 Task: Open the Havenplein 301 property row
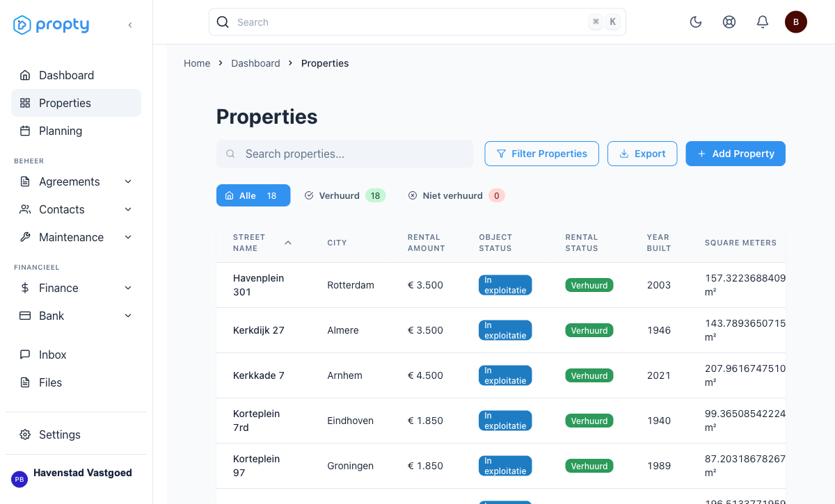[x=501, y=285]
